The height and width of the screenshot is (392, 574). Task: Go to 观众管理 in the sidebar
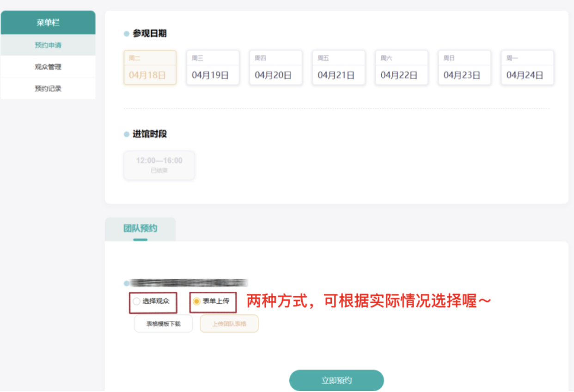(x=48, y=67)
